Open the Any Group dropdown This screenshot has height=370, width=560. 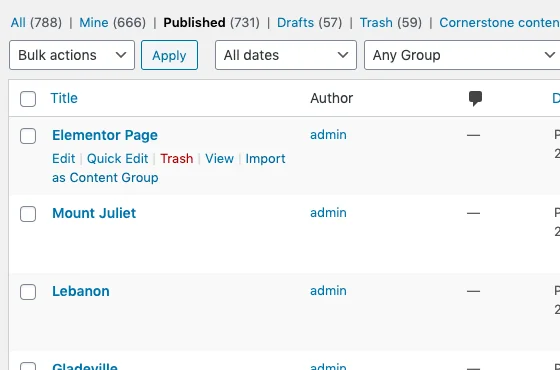pyautogui.click(x=462, y=55)
